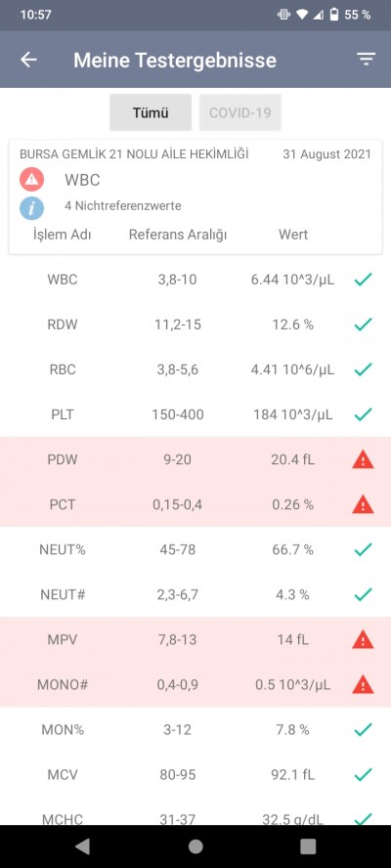Tap red warning triangle on PDW row

point(363,459)
